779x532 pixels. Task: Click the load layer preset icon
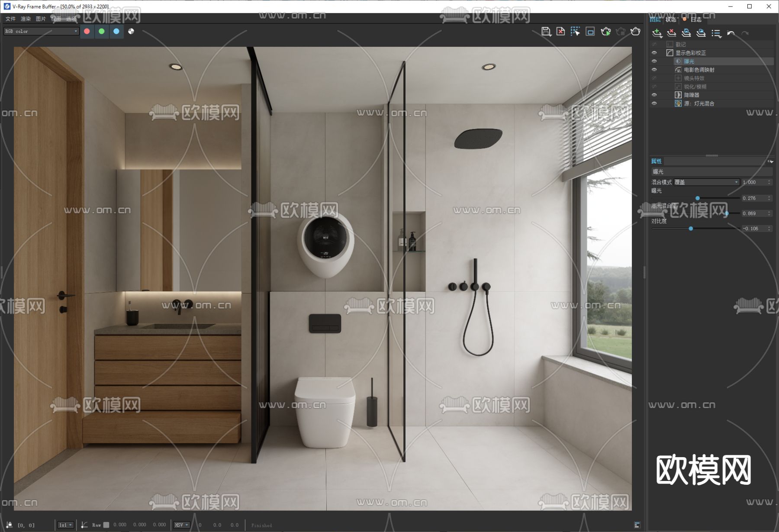701,33
